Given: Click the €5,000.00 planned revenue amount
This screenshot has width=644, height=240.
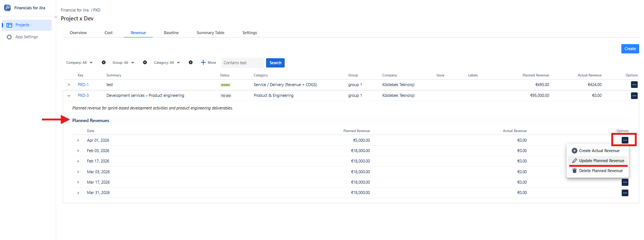Looking at the screenshot, I should click(x=361, y=140).
